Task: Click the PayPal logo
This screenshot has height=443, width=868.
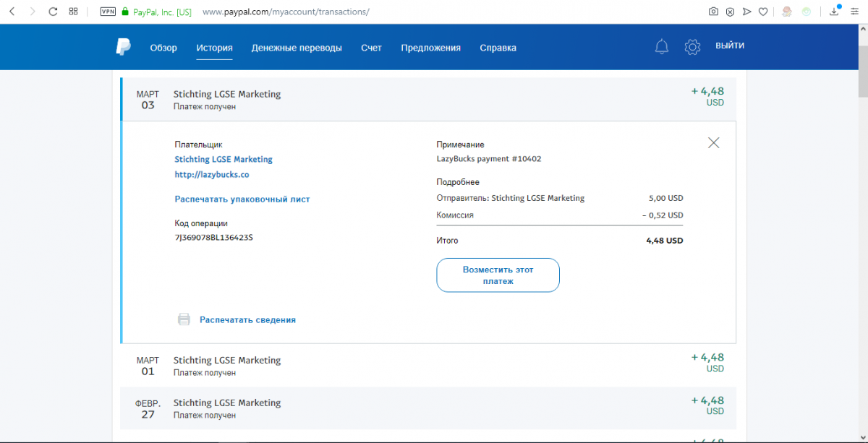Action: 123,47
